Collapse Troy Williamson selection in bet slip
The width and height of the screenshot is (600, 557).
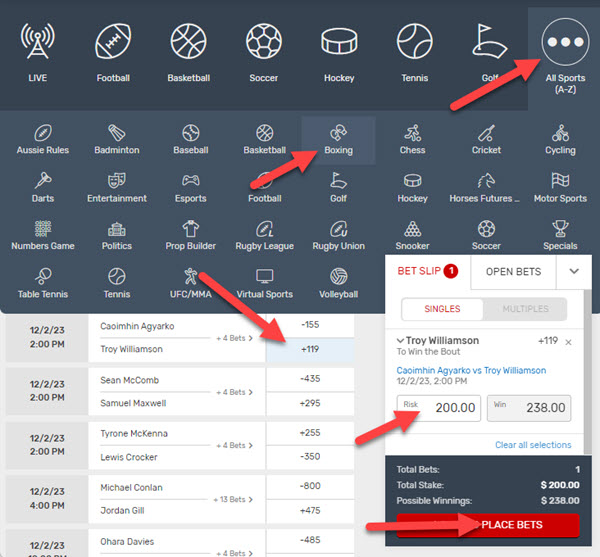402,341
